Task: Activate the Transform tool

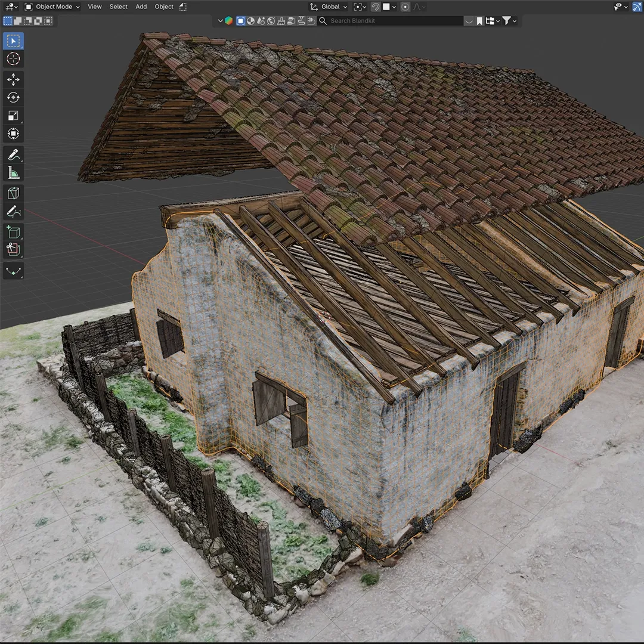Action: click(x=13, y=134)
